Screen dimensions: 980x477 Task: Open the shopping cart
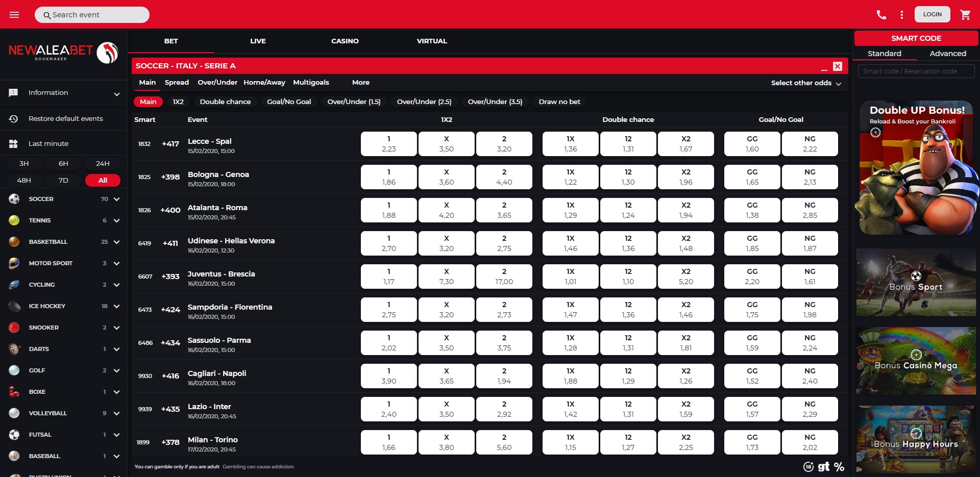point(965,15)
